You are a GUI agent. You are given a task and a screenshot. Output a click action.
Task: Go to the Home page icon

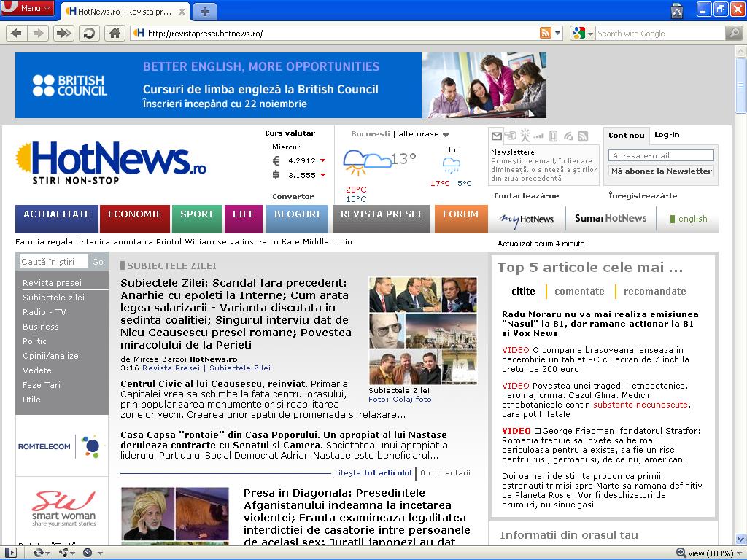[x=115, y=34]
